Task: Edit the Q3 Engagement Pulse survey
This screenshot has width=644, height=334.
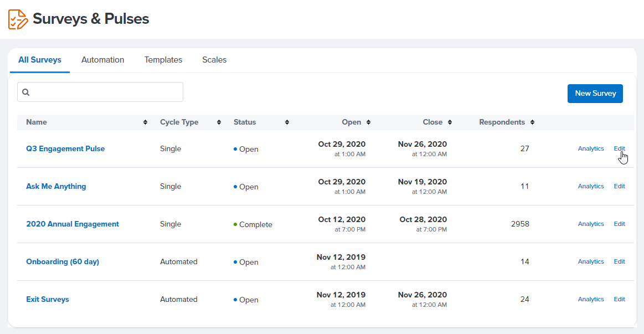Action: pyautogui.click(x=619, y=148)
